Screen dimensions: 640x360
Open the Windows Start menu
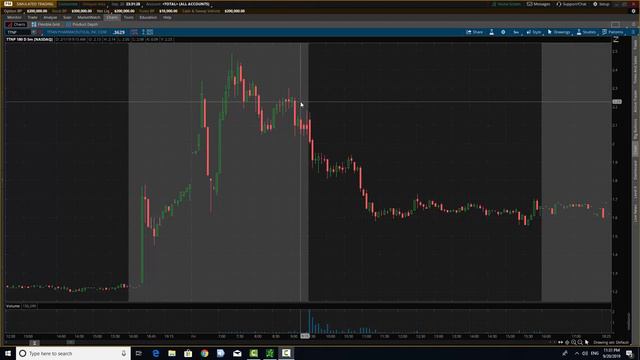(x=8, y=353)
